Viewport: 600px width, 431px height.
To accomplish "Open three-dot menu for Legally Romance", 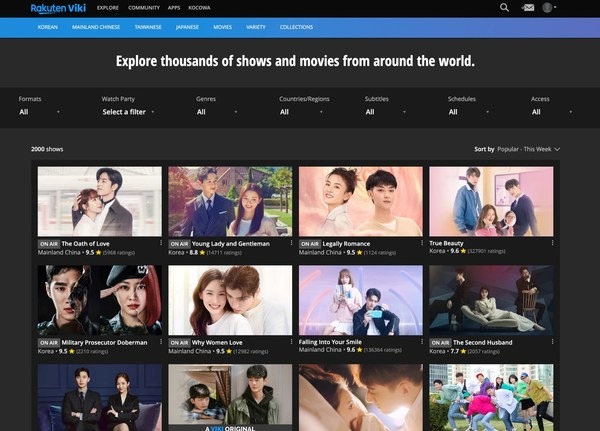I will point(423,243).
